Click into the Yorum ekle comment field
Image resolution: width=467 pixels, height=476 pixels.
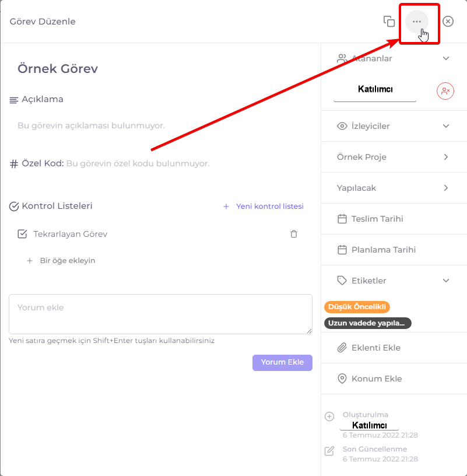[160, 314]
